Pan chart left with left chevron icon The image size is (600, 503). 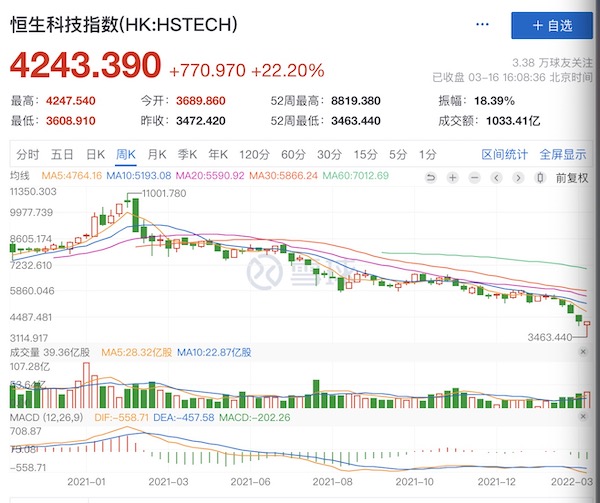pos(496,178)
